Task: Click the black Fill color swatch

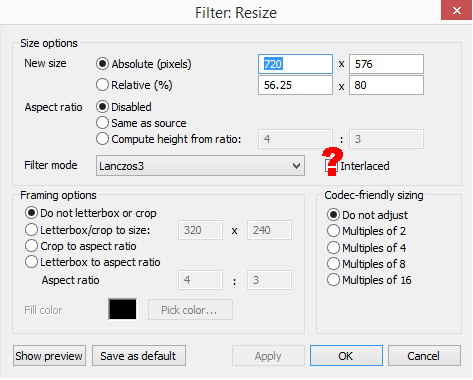Action: 123,309
